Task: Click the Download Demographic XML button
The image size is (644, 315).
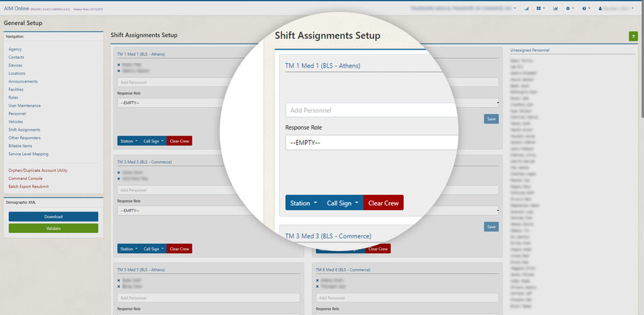Action: click(x=54, y=217)
